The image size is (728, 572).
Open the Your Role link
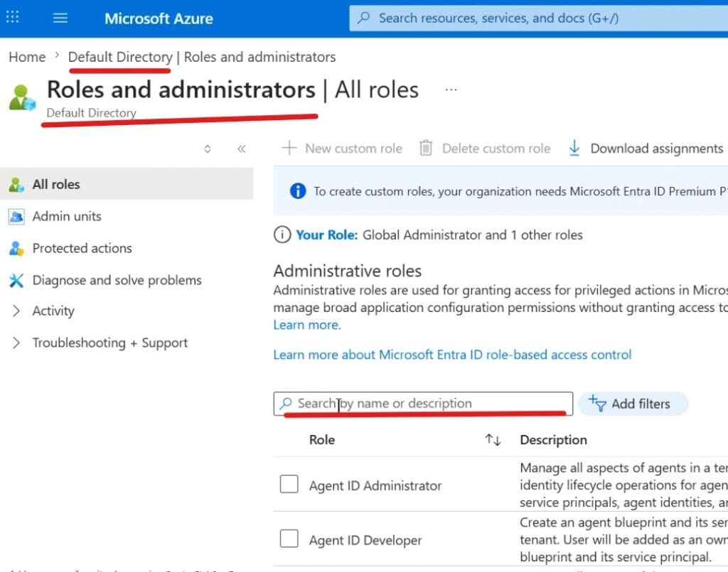click(x=327, y=234)
